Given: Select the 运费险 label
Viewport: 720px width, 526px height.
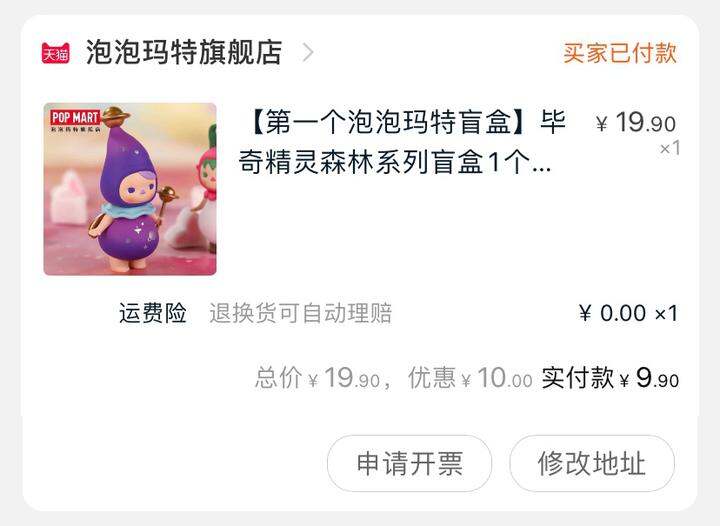Looking at the screenshot, I should point(152,313).
